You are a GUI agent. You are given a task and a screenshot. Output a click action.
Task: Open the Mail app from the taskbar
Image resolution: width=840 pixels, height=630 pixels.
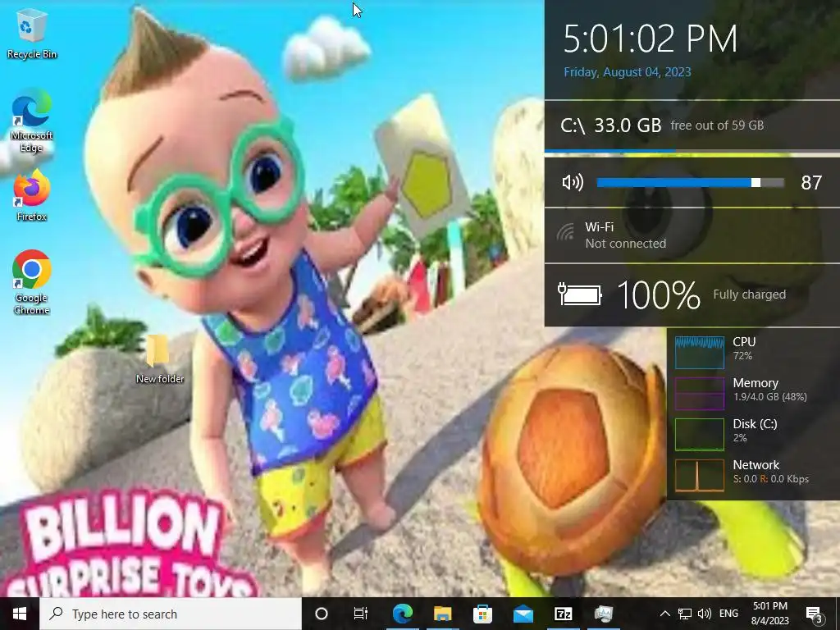[523, 614]
